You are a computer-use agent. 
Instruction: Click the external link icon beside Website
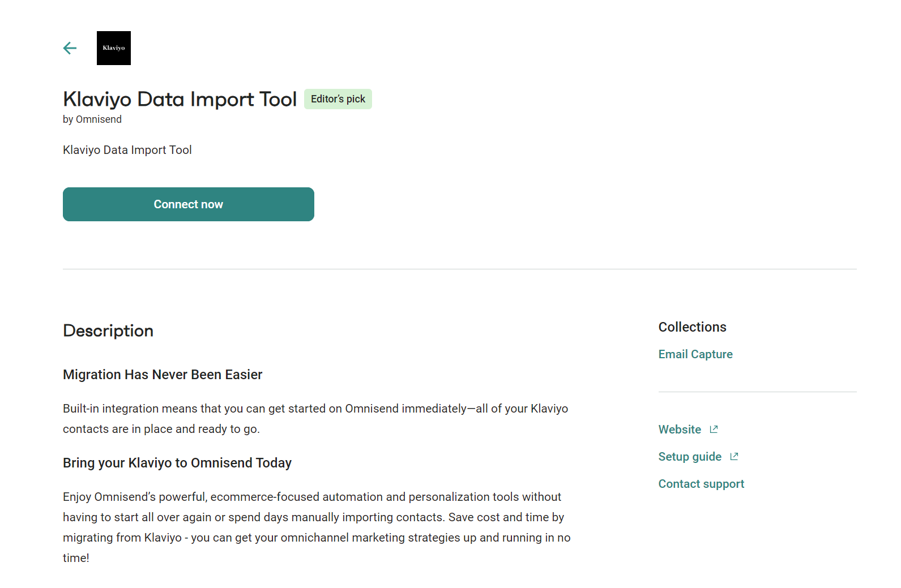point(714,430)
